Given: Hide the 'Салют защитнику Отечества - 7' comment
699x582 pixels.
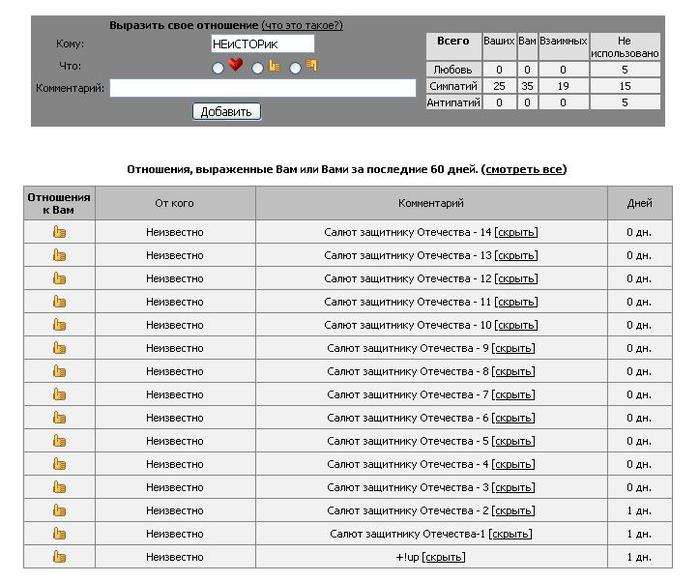Looking at the screenshot, I should [514, 394].
